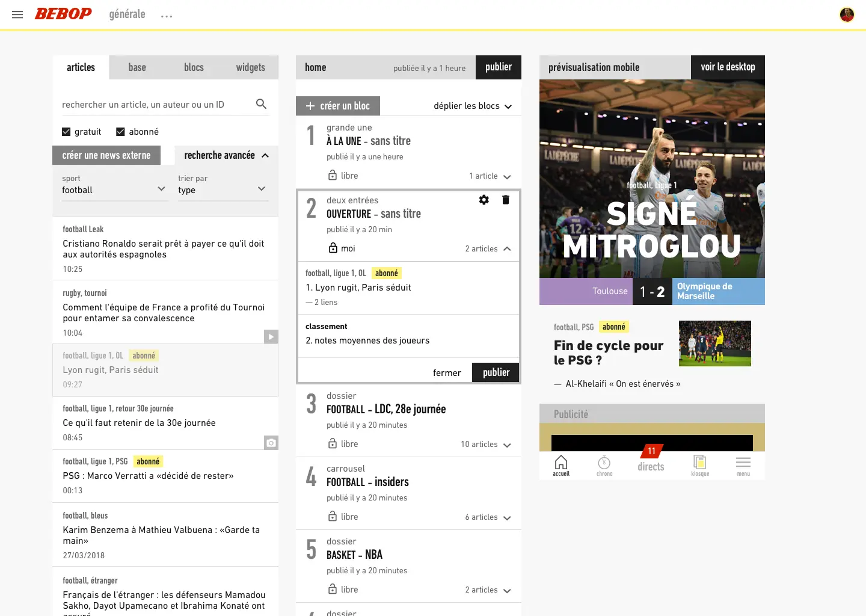The height and width of the screenshot is (616, 866).
Task: Click the home page title tab
Action: [x=315, y=67]
